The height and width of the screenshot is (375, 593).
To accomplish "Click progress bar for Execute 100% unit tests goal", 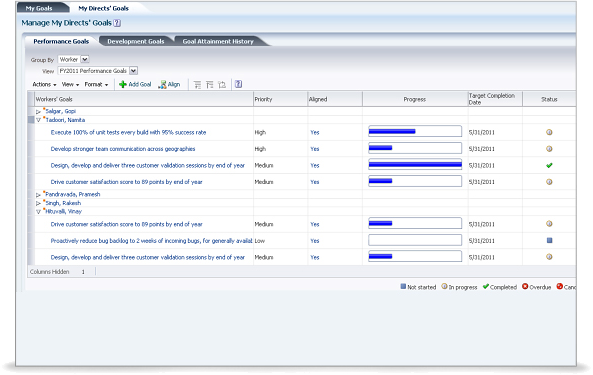I will point(415,131).
